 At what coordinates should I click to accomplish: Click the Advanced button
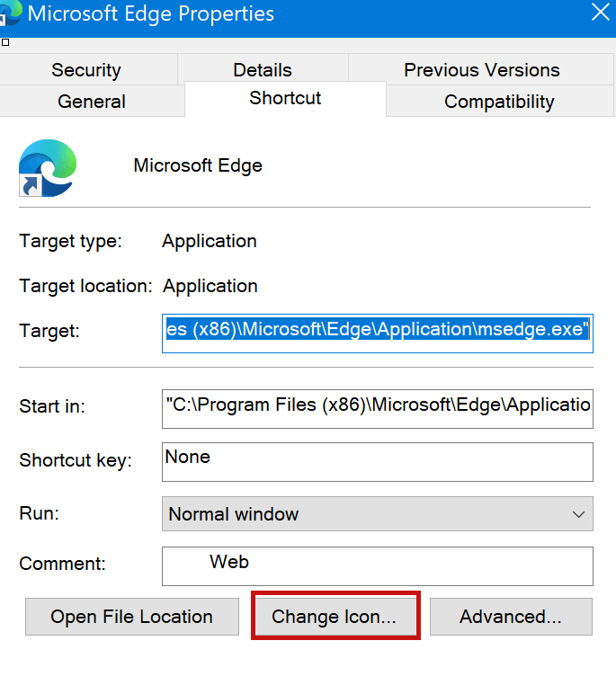(x=511, y=617)
